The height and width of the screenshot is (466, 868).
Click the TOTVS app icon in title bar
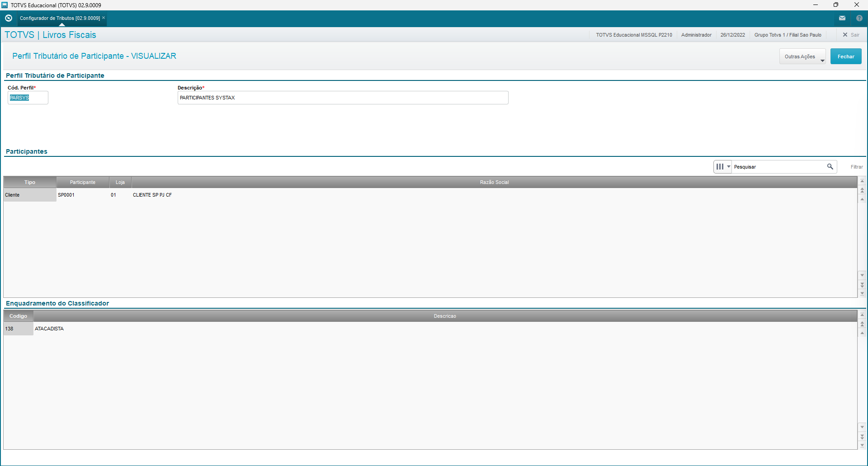pos(5,5)
